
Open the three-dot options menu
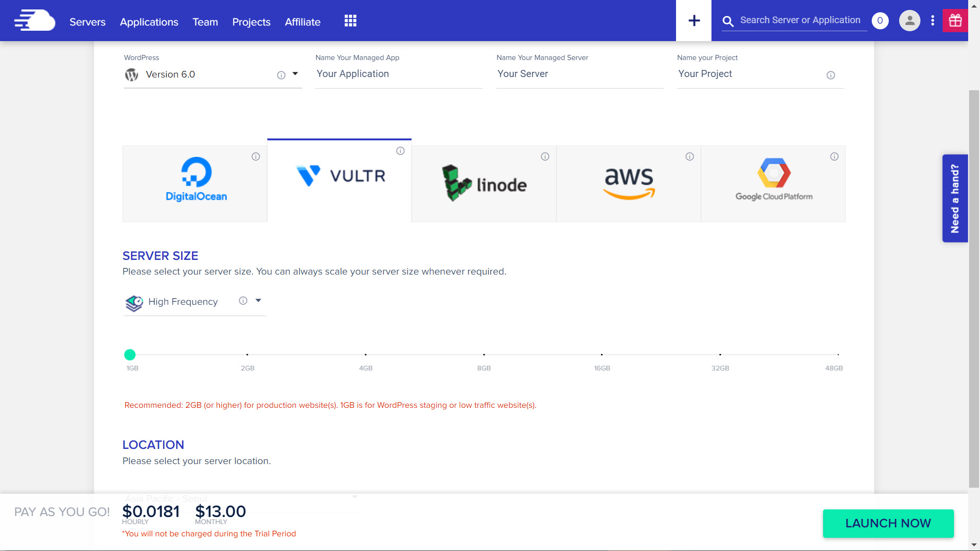[x=932, y=21]
